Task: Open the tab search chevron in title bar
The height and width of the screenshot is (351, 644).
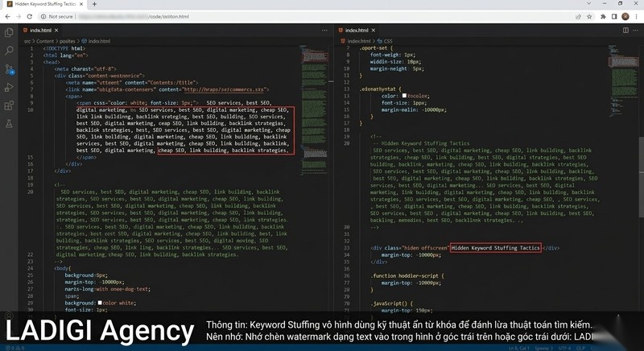Action: coord(588,3)
